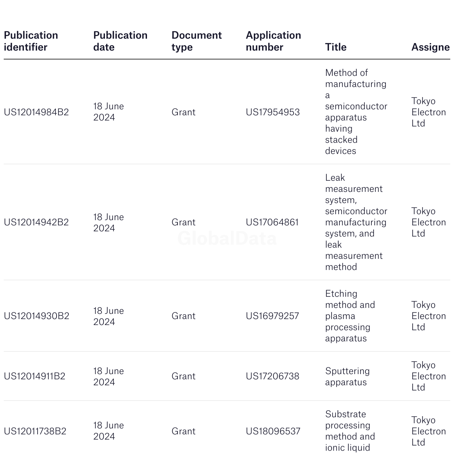Click the Publication identifier column header
The width and height of the screenshot is (454, 476).
pyautogui.click(x=31, y=41)
